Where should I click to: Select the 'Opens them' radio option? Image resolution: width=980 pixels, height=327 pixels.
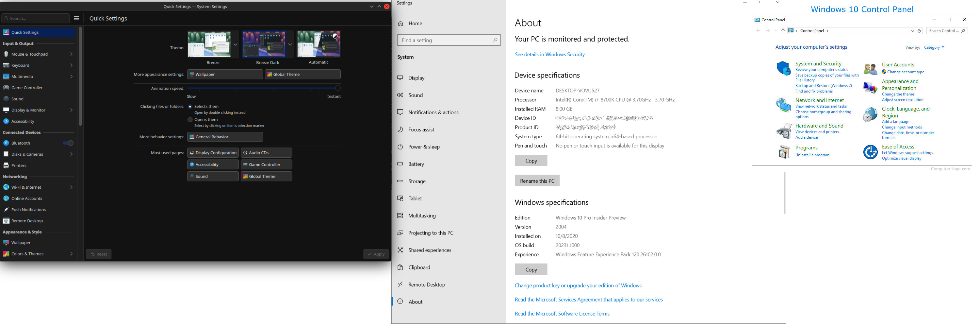(x=190, y=120)
